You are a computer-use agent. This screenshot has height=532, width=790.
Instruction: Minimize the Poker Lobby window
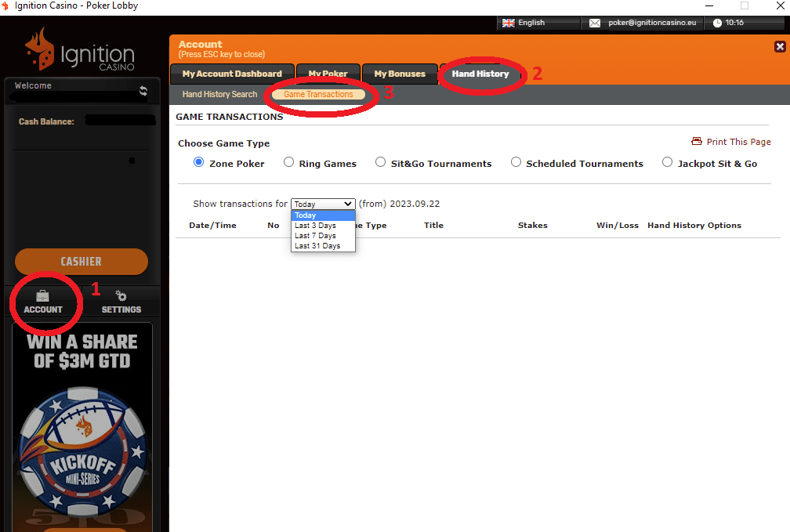click(x=708, y=6)
